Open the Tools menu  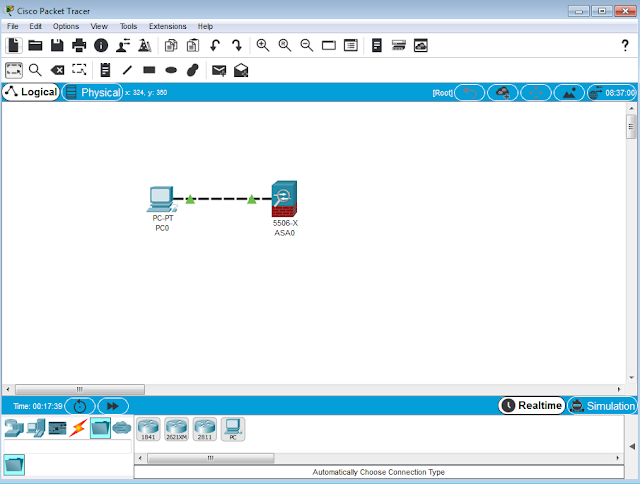tap(129, 26)
